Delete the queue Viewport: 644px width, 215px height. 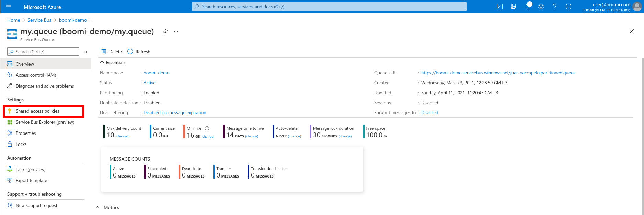coord(112,52)
